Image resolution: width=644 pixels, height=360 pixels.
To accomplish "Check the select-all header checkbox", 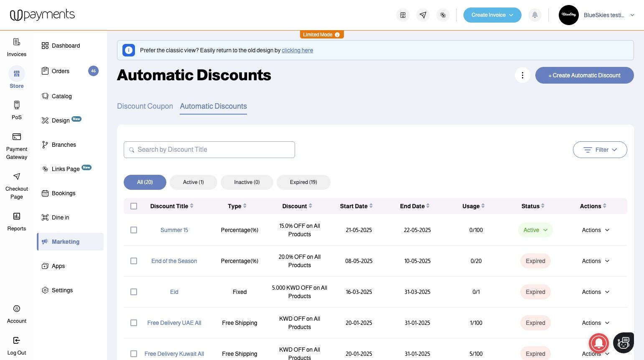I will [x=134, y=206].
